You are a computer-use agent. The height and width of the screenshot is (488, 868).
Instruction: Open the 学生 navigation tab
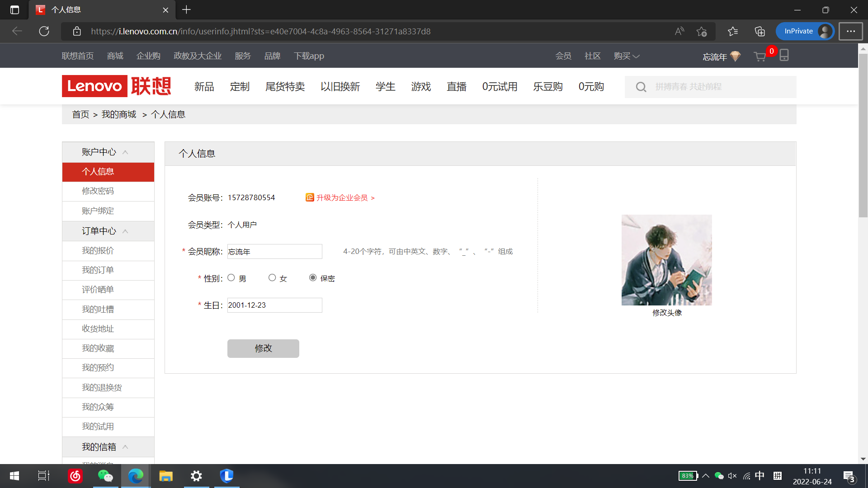(386, 87)
